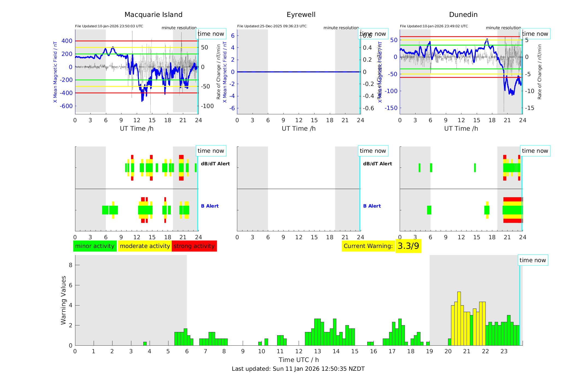Click the Warning Values y-axis label
The width and height of the screenshot is (578, 392).
(x=63, y=300)
